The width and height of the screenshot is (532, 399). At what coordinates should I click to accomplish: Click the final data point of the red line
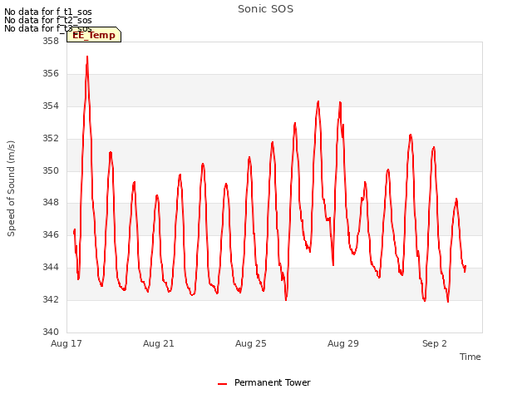[465, 267]
